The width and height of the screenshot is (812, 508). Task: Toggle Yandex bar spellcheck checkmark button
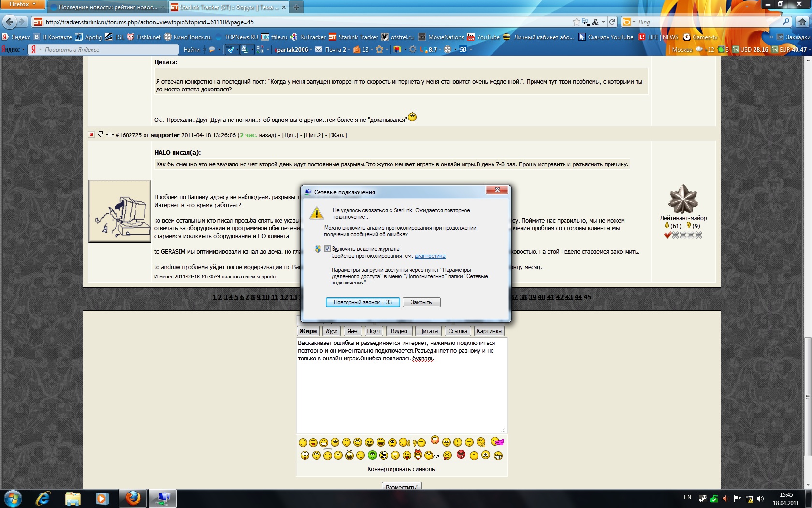click(232, 49)
